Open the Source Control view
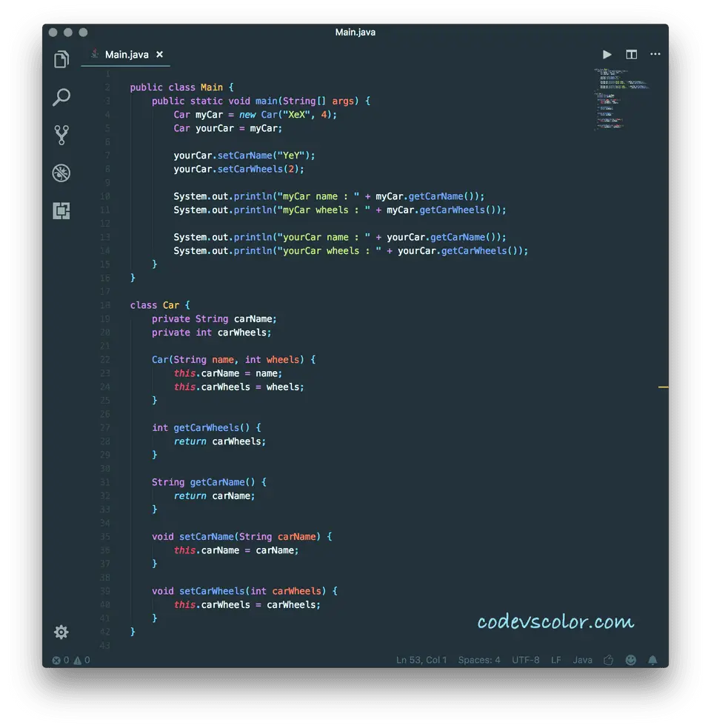 click(x=61, y=135)
